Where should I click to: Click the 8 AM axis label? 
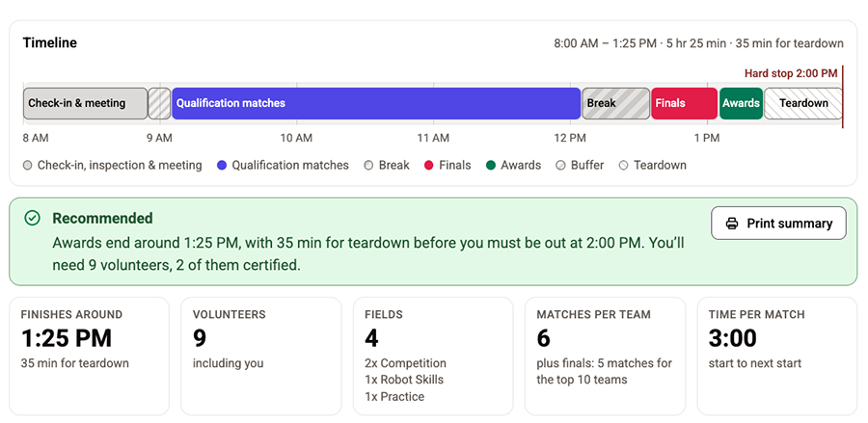click(36, 138)
